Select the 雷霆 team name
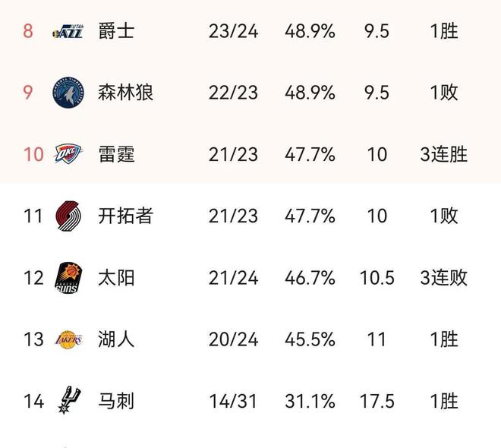This screenshot has width=501, height=448. [116, 154]
